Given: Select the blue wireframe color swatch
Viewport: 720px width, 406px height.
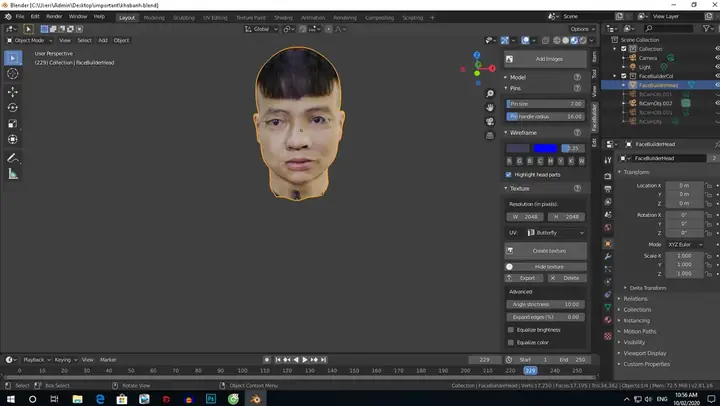Looking at the screenshot, I should tap(545, 148).
